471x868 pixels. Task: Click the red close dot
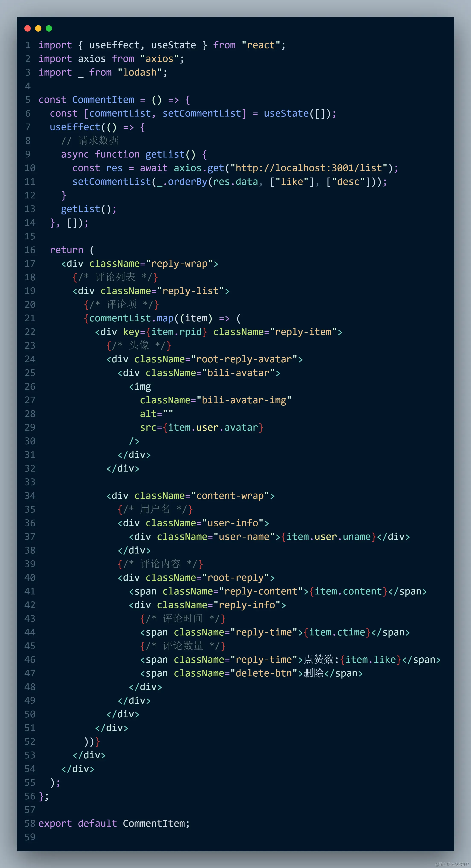(x=28, y=28)
